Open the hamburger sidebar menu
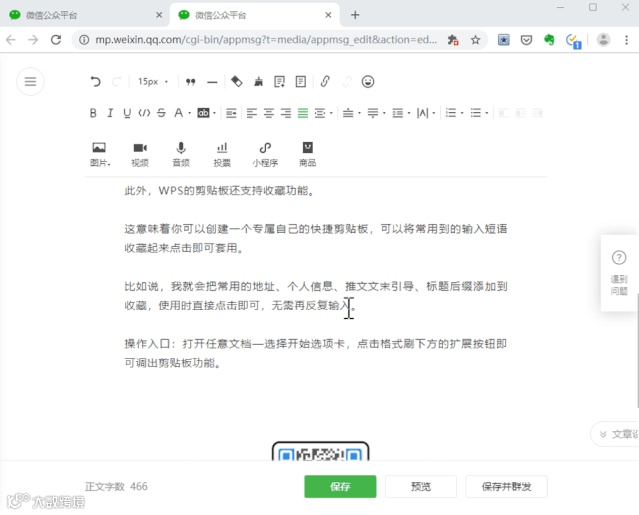This screenshot has width=639, height=515. tap(30, 81)
